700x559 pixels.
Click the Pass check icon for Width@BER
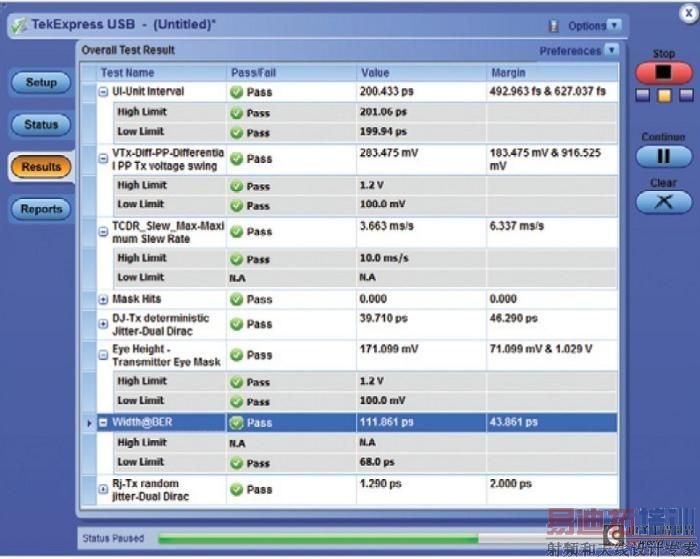[x=237, y=422]
